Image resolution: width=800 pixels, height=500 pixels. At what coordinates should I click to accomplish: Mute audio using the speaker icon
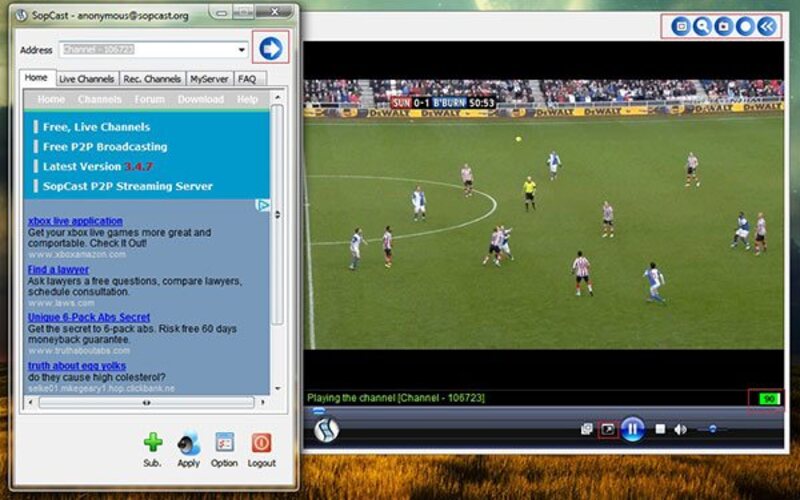[x=680, y=429]
